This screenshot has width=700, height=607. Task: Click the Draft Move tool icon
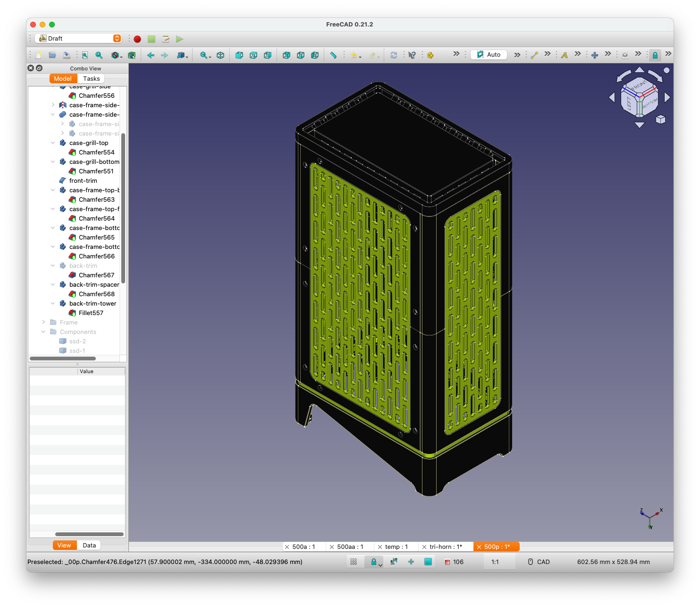click(595, 55)
